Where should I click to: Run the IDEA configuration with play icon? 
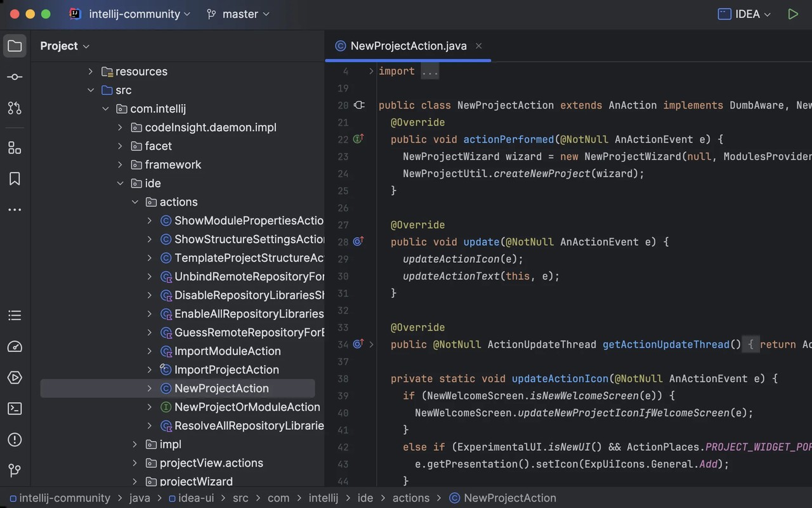coord(793,14)
